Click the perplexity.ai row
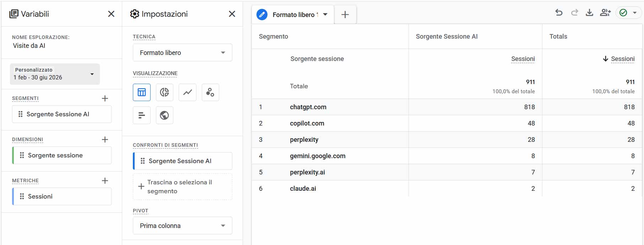The height and width of the screenshot is (245, 644). coord(447,172)
